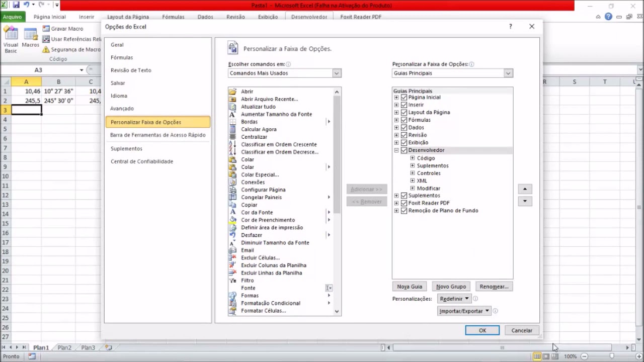Uncheck the Dados tab checkbox

(404, 127)
